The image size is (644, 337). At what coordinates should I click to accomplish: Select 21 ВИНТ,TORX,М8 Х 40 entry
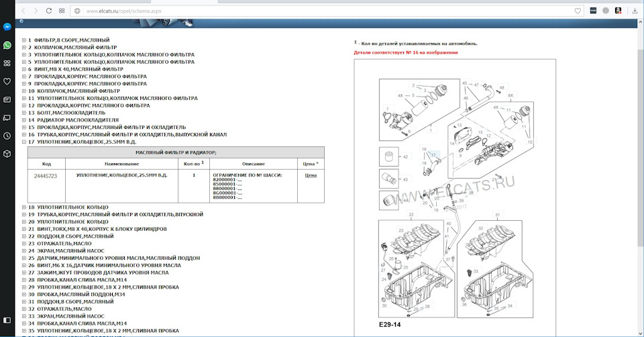coord(97,229)
